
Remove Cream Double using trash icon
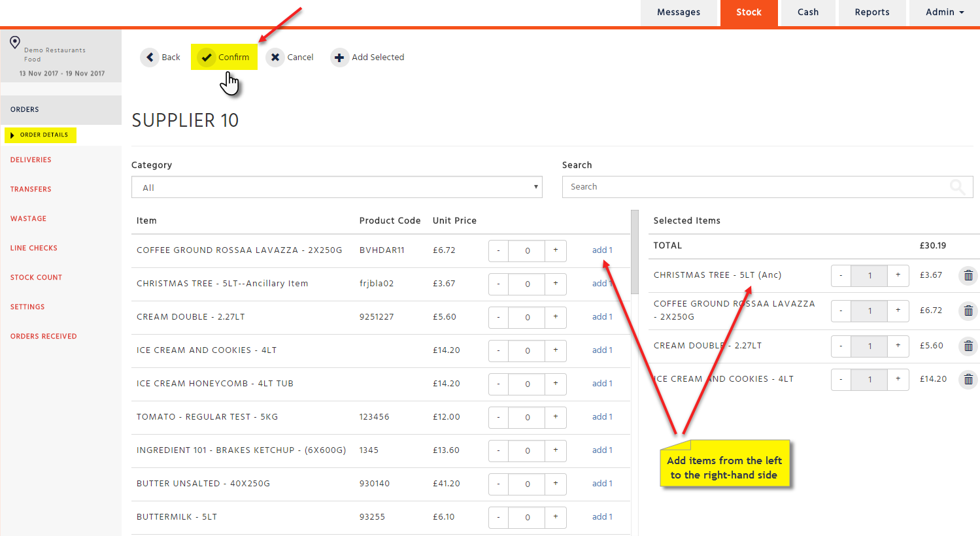click(x=968, y=346)
